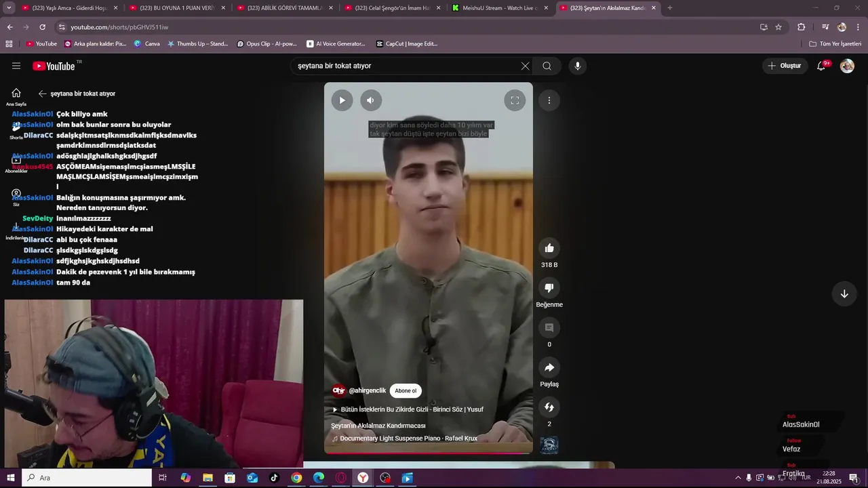Open the YouTube bookmark
868x488 pixels.
click(x=41, y=44)
